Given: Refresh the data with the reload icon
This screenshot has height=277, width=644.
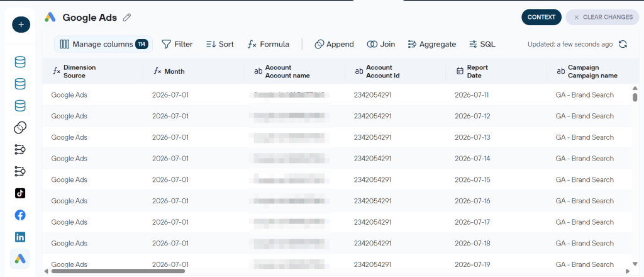Looking at the screenshot, I should (623, 45).
